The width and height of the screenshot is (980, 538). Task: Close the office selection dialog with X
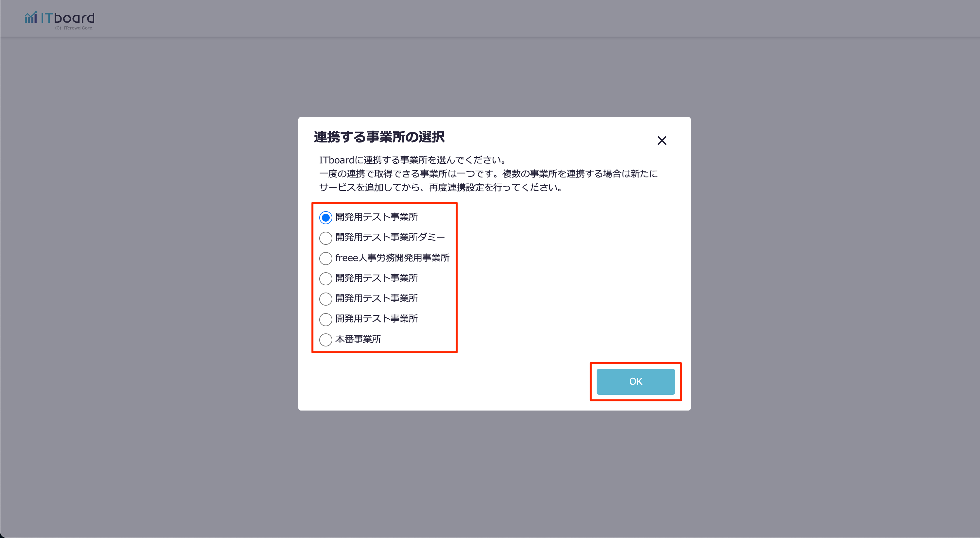[x=662, y=141]
